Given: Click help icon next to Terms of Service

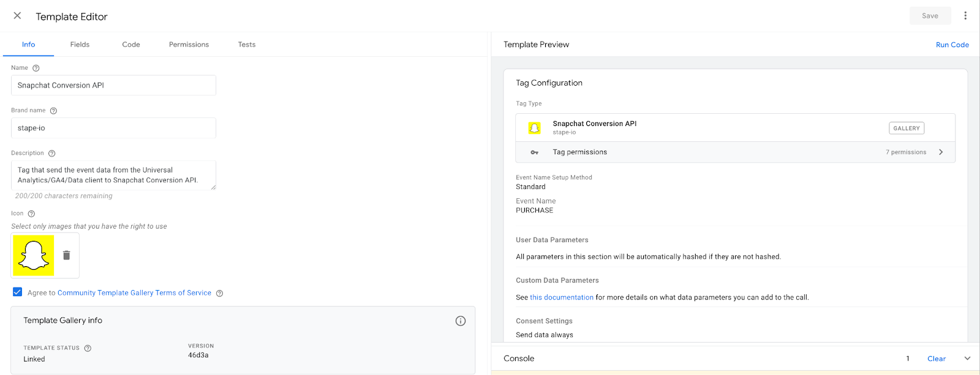Looking at the screenshot, I should pos(219,293).
